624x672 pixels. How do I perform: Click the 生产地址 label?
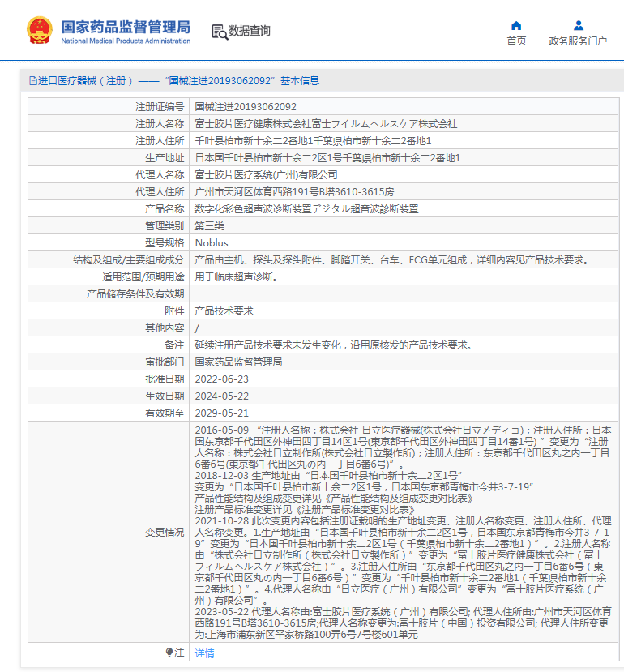pos(165,158)
